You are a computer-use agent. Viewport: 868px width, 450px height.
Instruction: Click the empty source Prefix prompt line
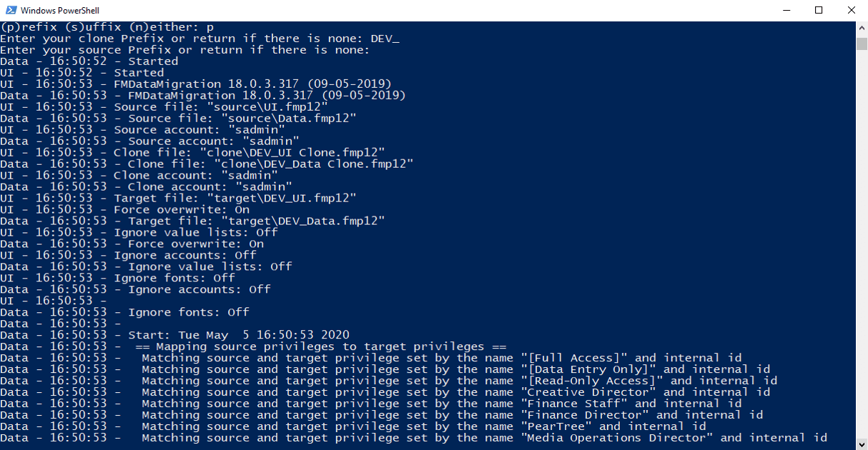point(184,50)
